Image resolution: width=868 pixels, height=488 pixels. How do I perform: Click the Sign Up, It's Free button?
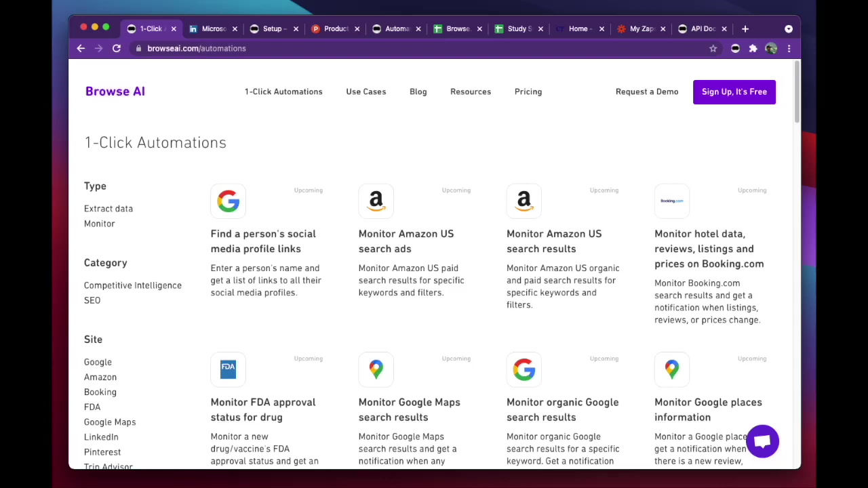[734, 92]
